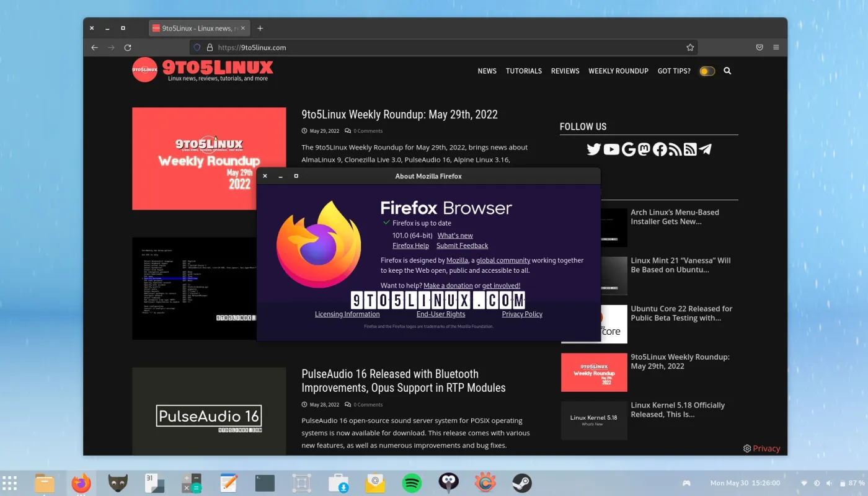Click the 'Make a donation' link
The image size is (868, 496).
point(448,285)
